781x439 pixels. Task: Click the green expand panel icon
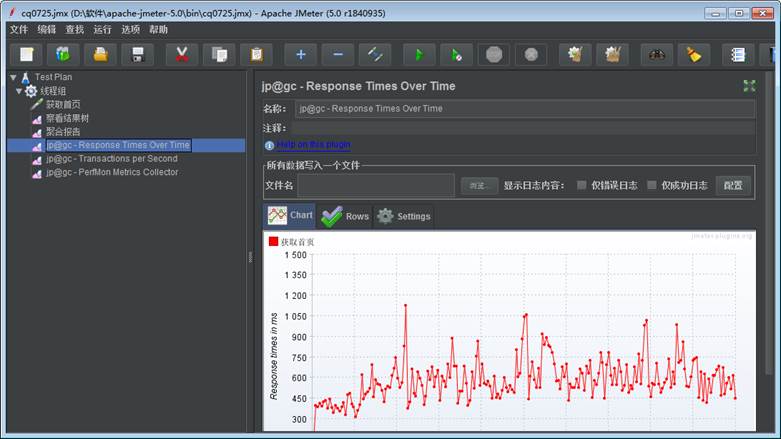(x=749, y=86)
